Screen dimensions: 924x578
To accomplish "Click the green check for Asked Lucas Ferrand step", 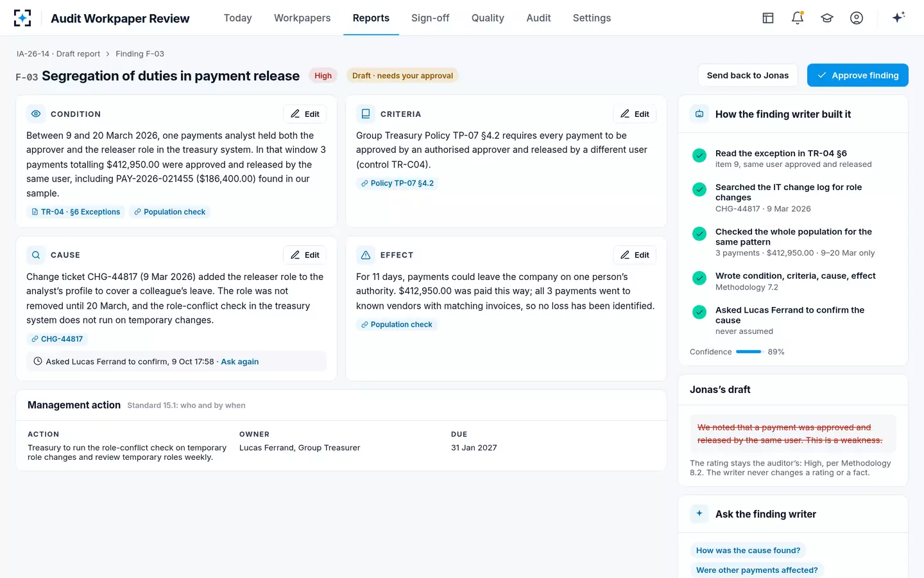I will tap(699, 311).
